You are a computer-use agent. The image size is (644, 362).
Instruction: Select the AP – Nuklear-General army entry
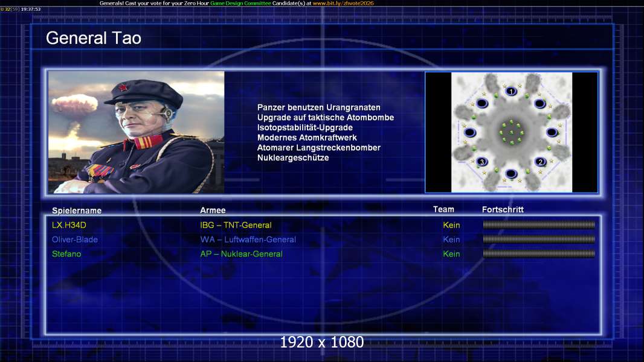tap(241, 254)
